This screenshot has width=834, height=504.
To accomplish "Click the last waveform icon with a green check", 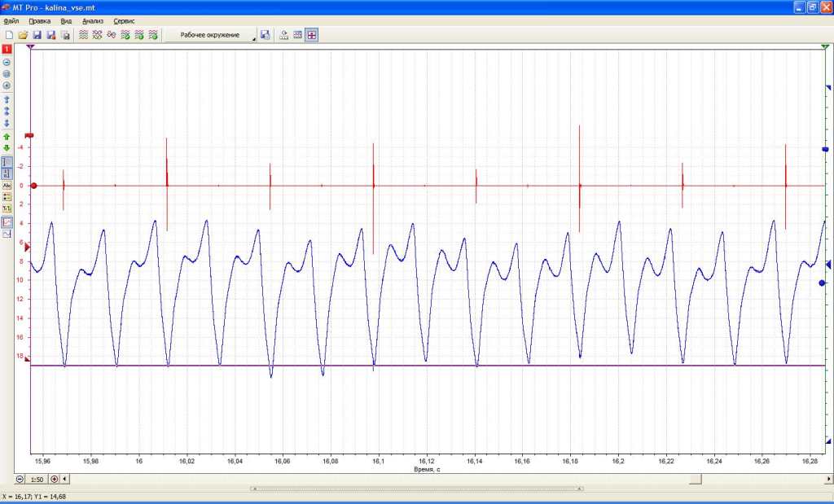I will [x=152, y=35].
